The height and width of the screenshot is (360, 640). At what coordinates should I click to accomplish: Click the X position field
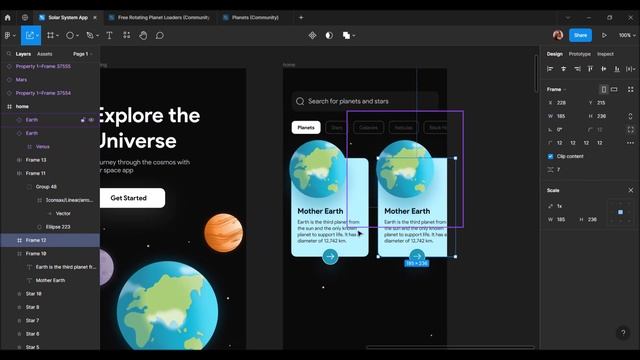point(565,103)
